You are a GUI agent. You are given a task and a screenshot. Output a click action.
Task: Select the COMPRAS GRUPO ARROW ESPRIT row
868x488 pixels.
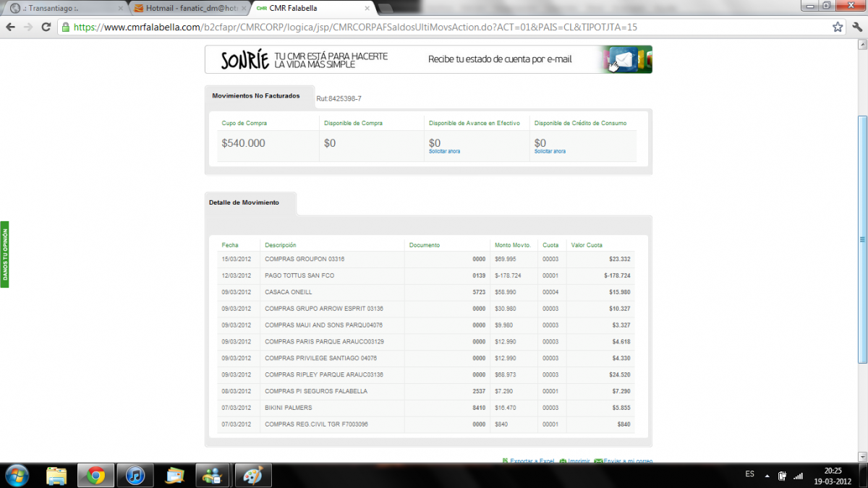pos(426,309)
